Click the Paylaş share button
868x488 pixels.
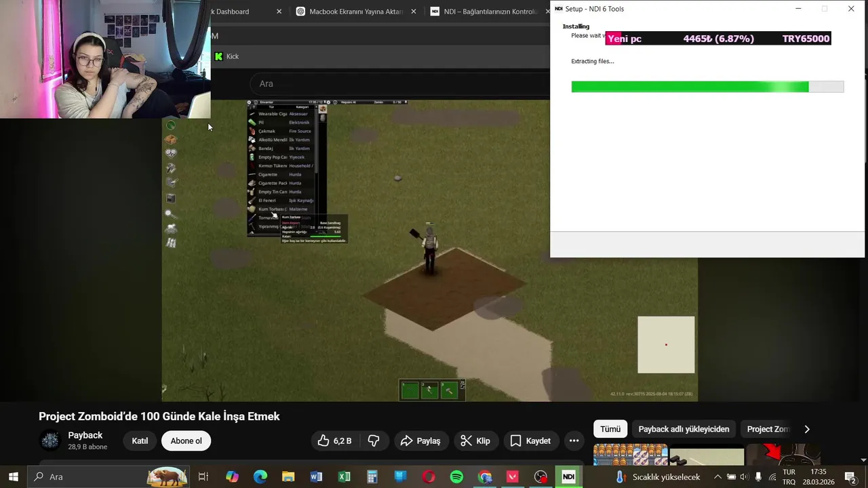(420, 441)
